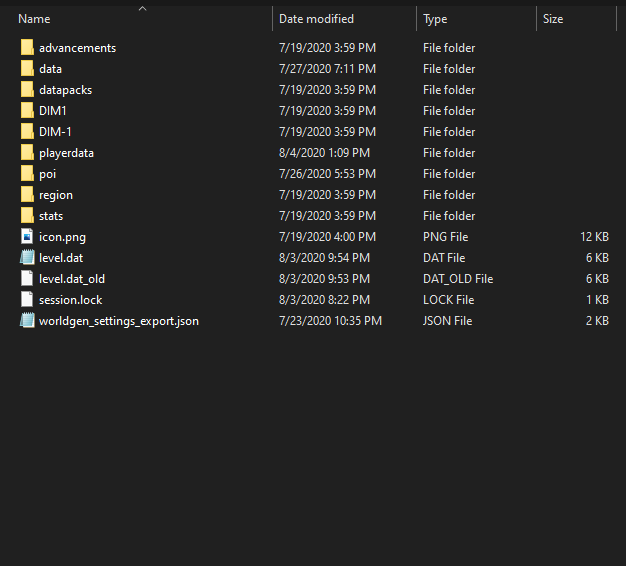
Task: Select the datapacks folder icon
Action: pyautogui.click(x=27, y=90)
